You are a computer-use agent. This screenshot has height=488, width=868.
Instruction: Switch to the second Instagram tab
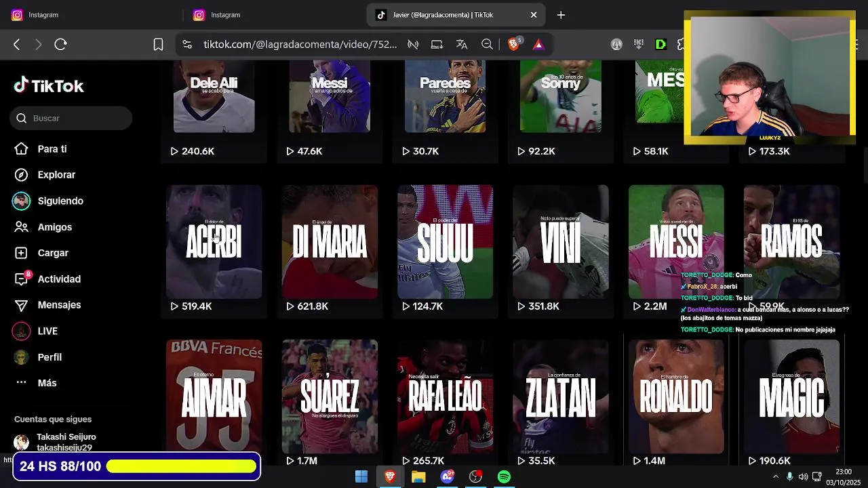[273, 15]
